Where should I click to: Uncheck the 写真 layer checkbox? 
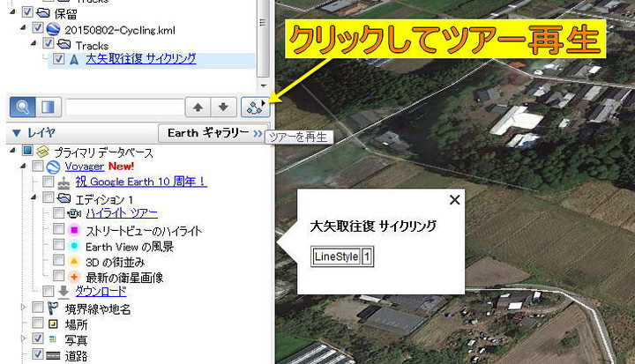38,338
